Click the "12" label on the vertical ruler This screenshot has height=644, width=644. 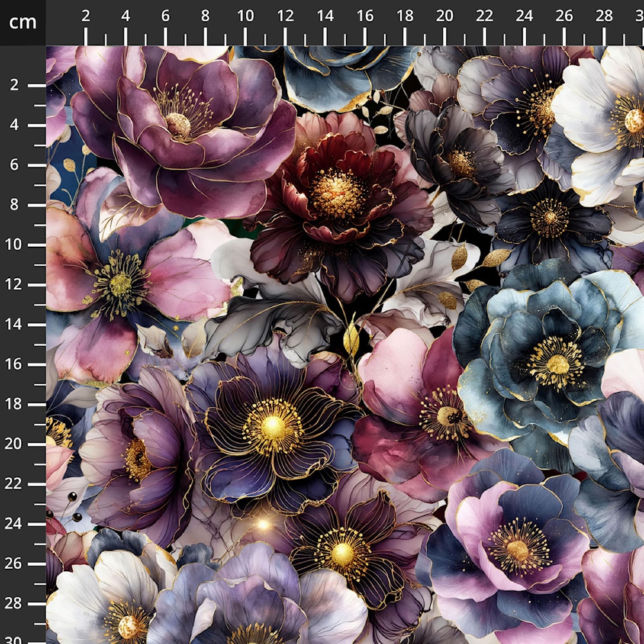pos(13,284)
